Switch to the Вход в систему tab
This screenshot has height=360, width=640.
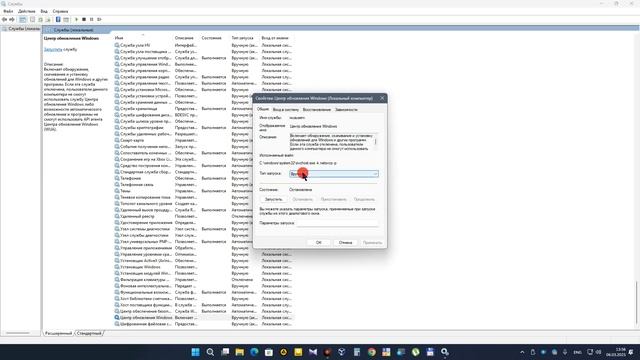coord(286,109)
